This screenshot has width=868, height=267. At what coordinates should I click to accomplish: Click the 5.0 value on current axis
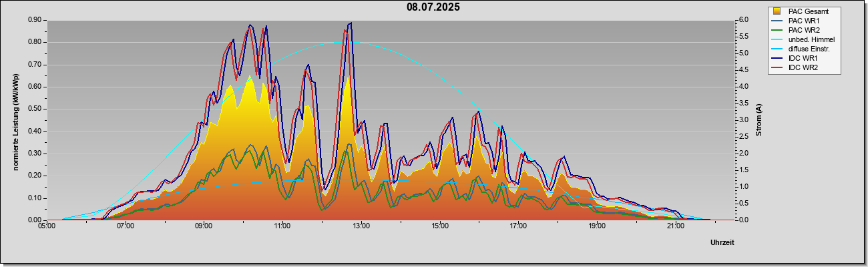743,53
